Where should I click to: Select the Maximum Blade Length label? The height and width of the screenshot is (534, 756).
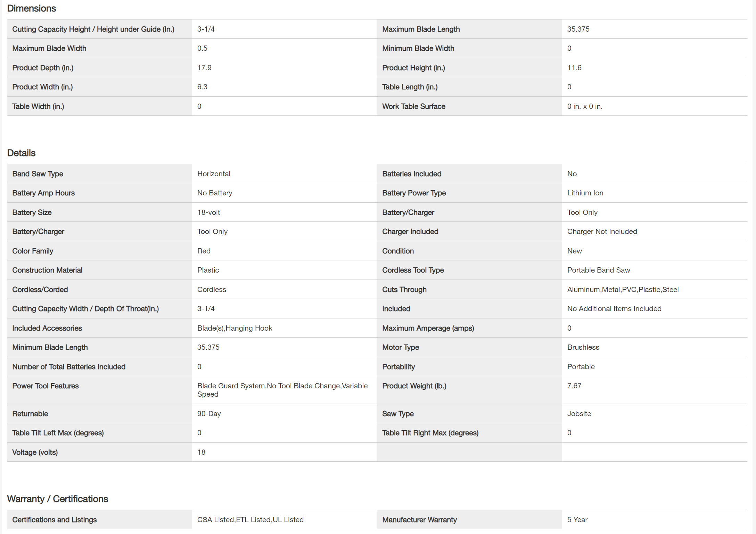pyautogui.click(x=421, y=29)
